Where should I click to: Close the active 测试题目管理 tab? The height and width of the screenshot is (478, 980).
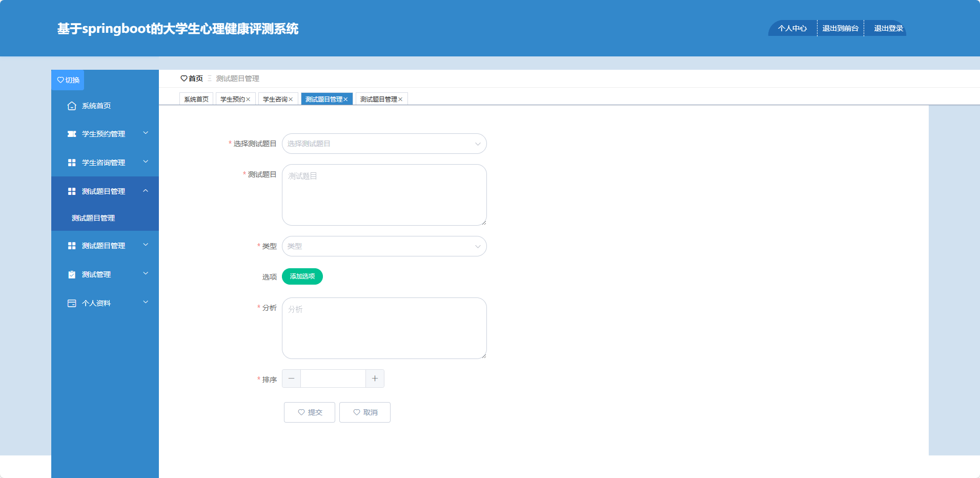click(345, 99)
